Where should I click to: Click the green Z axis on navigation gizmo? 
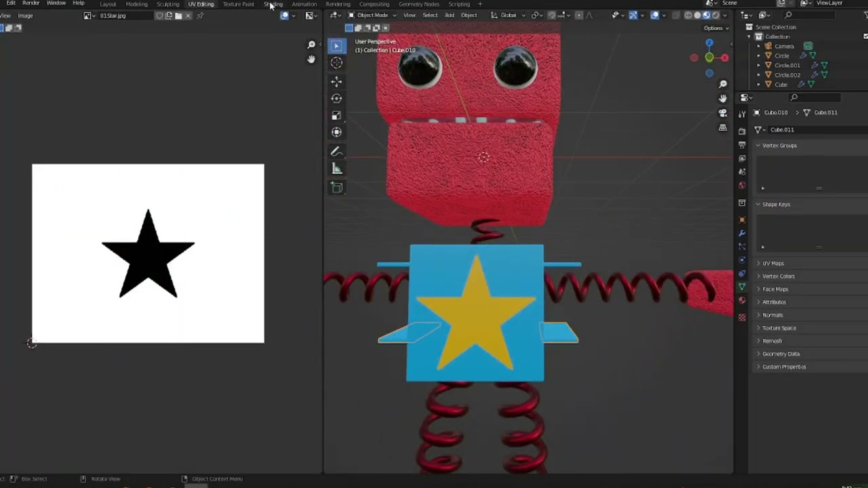coord(709,58)
